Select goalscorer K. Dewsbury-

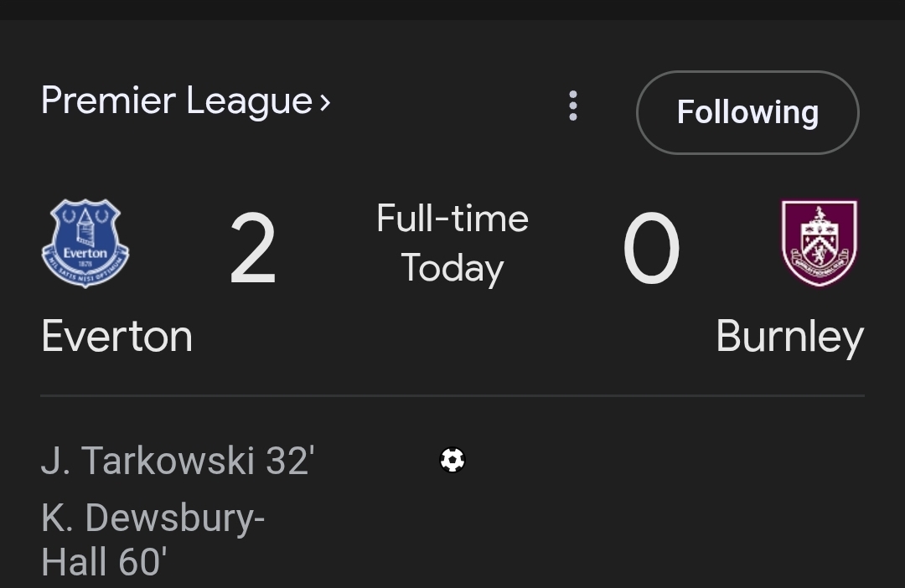pos(153,518)
